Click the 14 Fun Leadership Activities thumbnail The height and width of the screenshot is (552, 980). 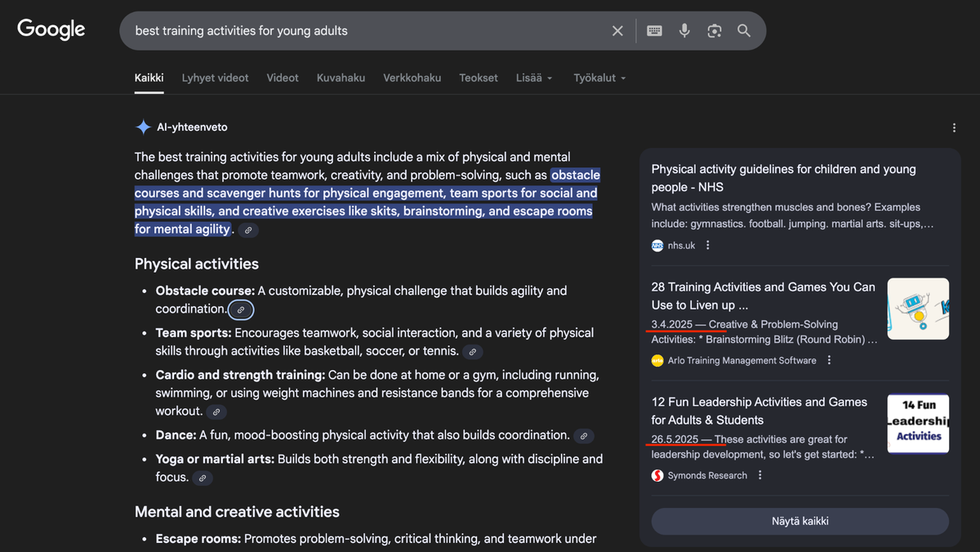[x=918, y=423]
